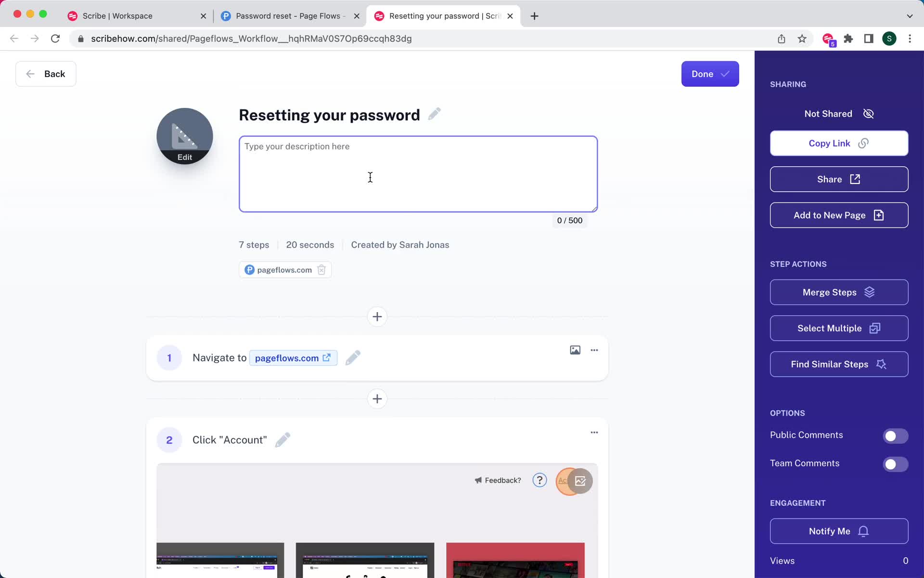Click the Select Multiple icon
Screen dimensions: 924x578
[875, 328]
